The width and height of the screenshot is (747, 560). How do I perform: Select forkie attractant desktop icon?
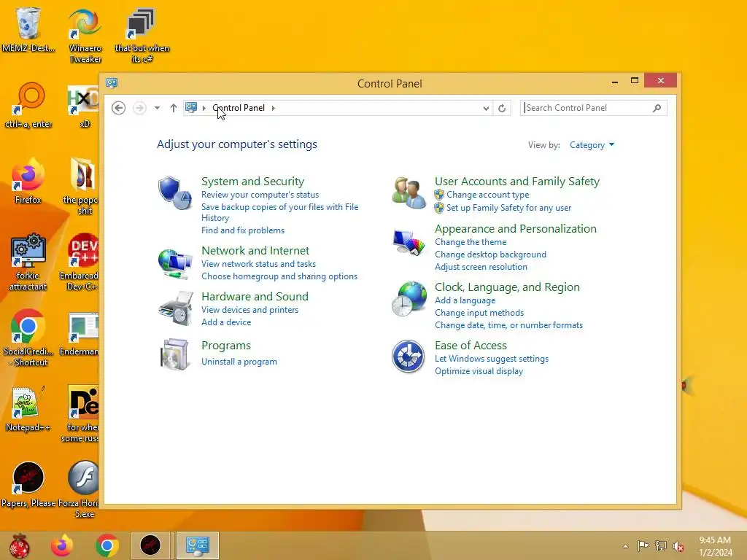[28, 262]
